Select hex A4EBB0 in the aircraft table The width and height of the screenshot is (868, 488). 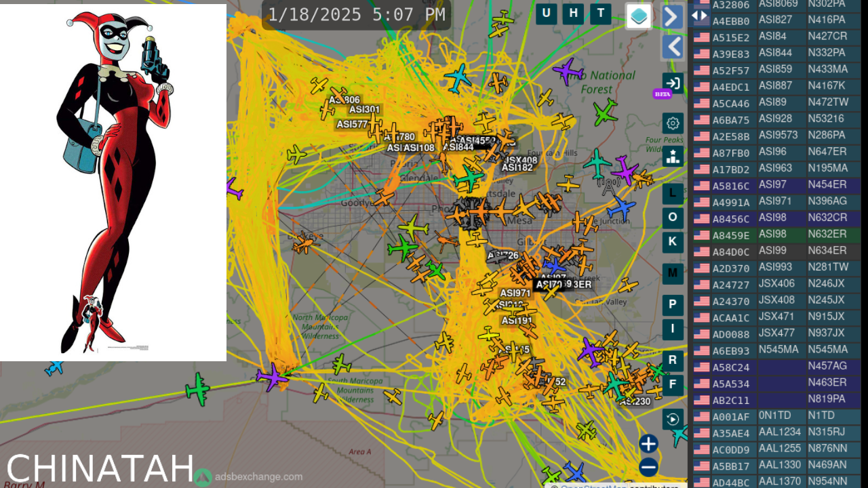731,21
